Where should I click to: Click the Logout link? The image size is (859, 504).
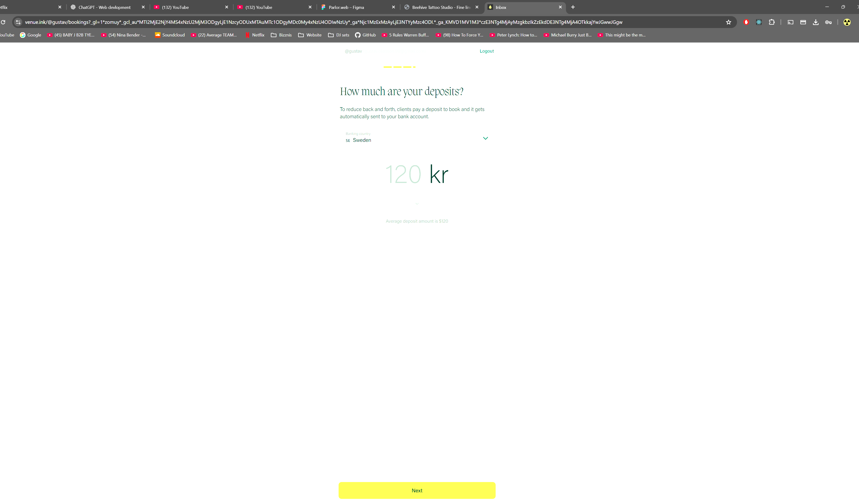[x=487, y=51]
